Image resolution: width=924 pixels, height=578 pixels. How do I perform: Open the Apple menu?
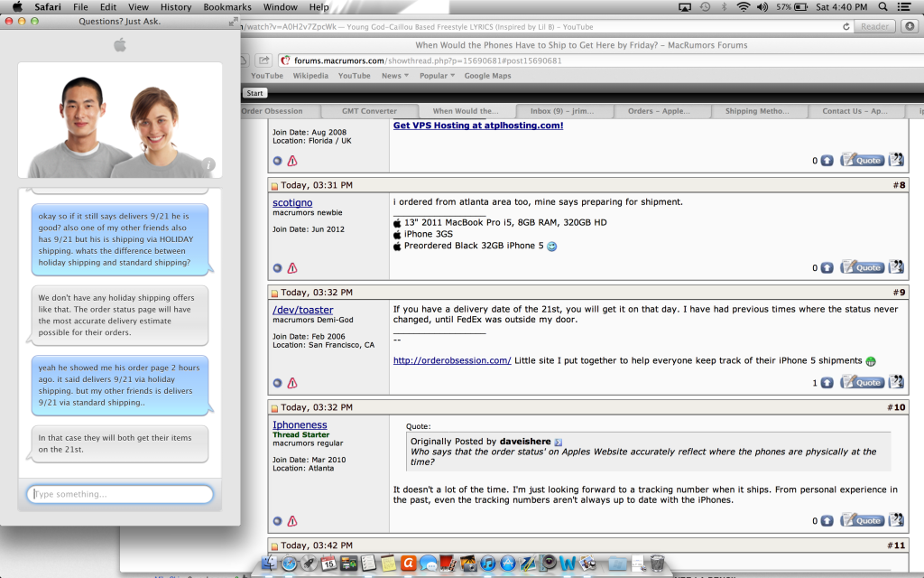coord(17,7)
